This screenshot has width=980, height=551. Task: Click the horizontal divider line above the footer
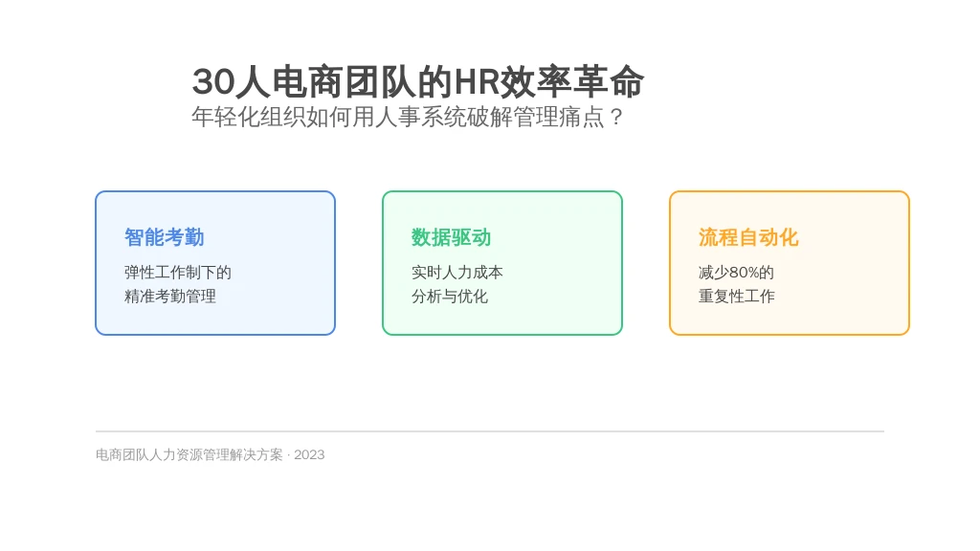489,431
